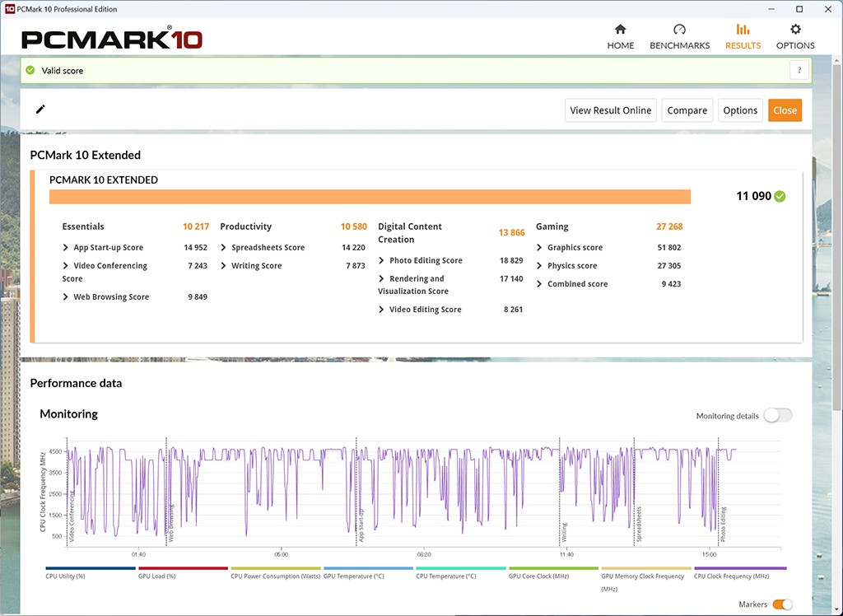Click the CPU Clock Frequency legend swatch
Screen dimensions: 843x616
pyautogui.click(x=740, y=568)
